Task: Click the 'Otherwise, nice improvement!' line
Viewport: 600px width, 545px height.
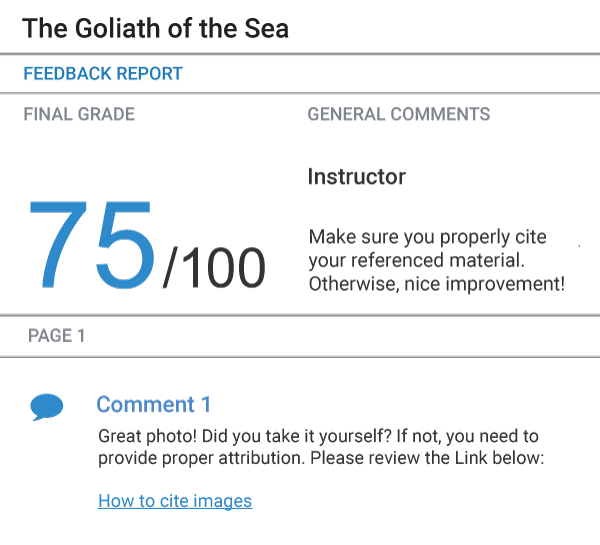Action: (437, 284)
